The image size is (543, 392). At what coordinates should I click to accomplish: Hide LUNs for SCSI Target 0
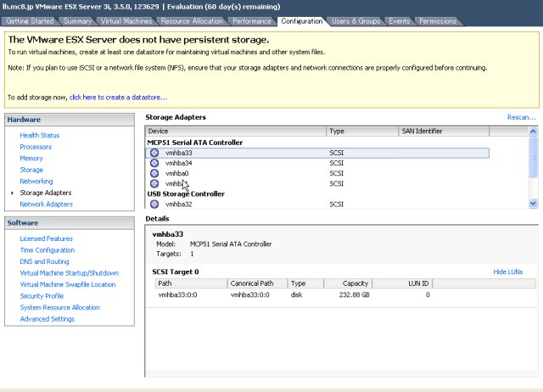click(x=507, y=272)
